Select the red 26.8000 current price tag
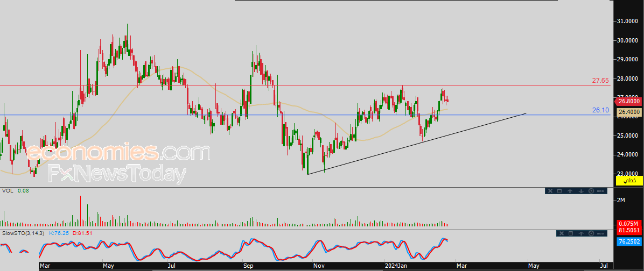Viewport: 644px width, 271px height. [628, 101]
